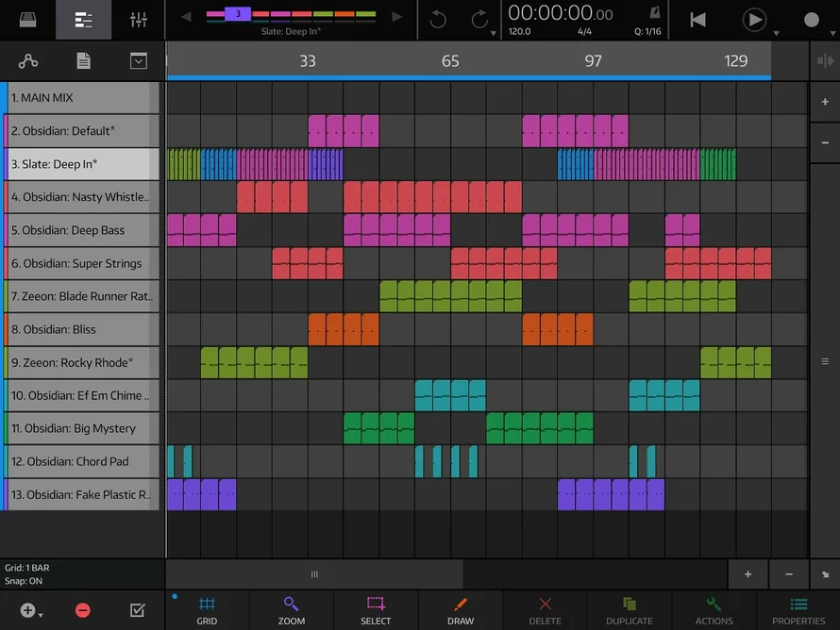Toggle the Grid snap button
840x630 pixels.
pos(207,609)
